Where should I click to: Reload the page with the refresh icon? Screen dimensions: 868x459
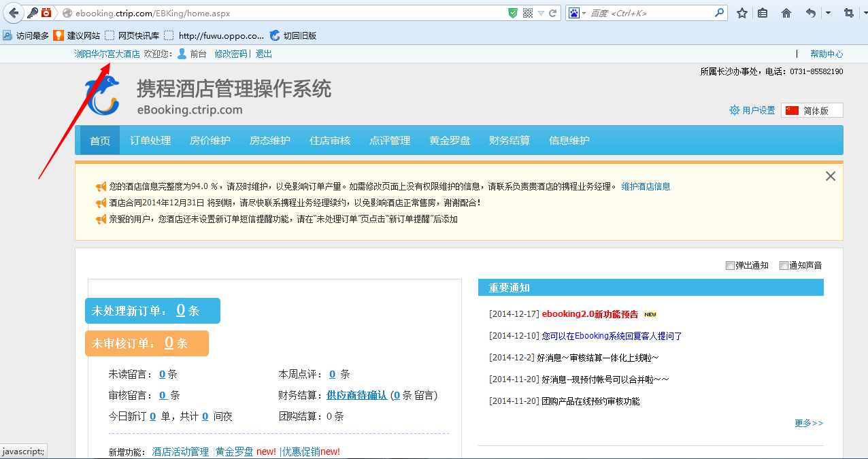[x=553, y=13]
